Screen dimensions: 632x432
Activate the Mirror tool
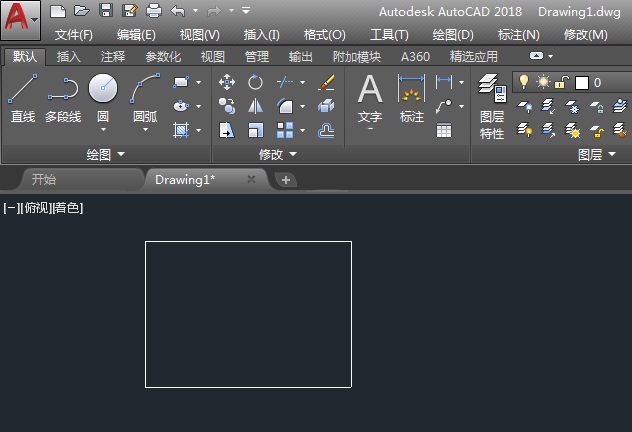click(x=255, y=106)
